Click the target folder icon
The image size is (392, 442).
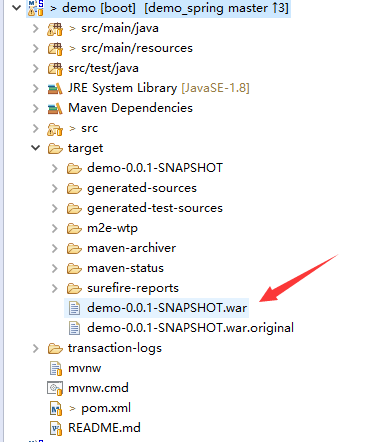(55, 149)
